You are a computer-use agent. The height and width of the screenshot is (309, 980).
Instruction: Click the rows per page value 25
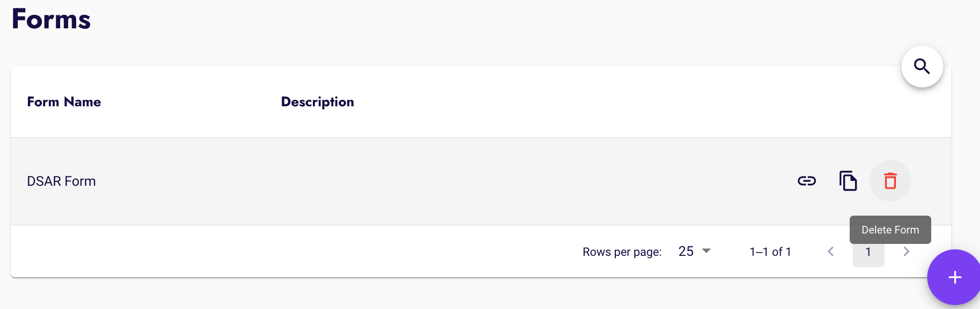coord(686,251)
